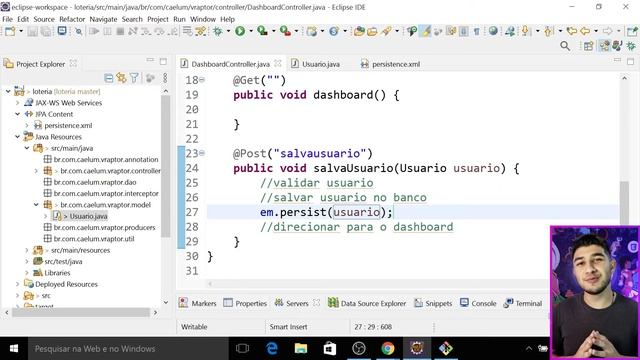Open the Navigate menu
The image size is (640, 360).
point(103,19)
